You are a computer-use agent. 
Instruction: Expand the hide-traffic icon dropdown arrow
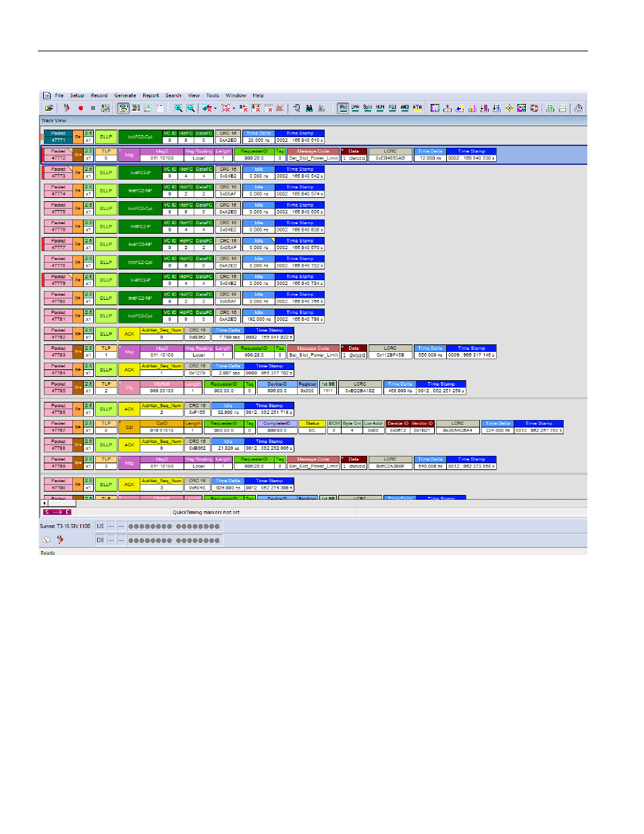[x=234, y=108]
